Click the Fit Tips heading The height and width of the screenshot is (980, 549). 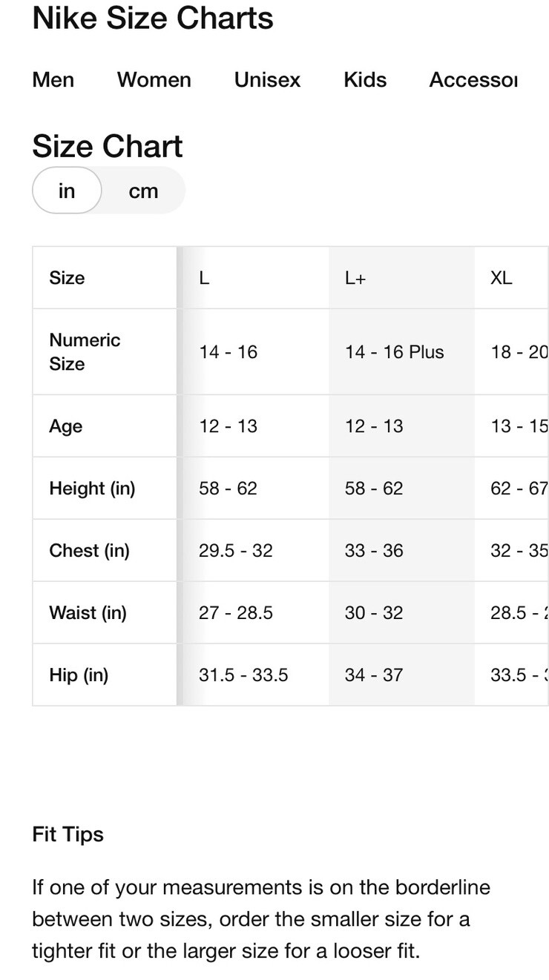click(68, 834)
